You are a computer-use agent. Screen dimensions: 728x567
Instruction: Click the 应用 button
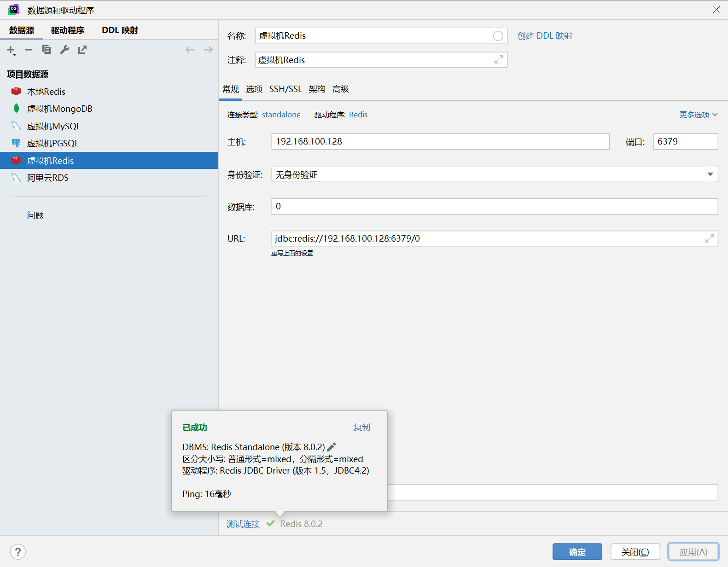693,552
